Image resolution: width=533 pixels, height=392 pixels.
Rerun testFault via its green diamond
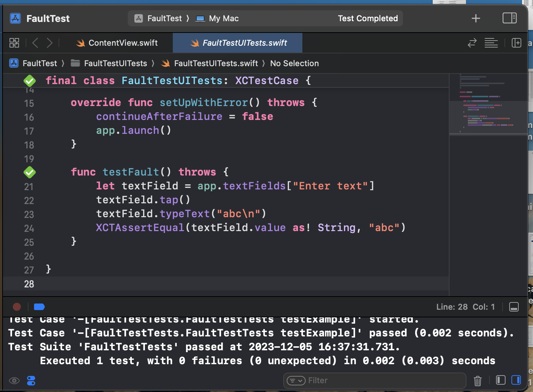30,172
